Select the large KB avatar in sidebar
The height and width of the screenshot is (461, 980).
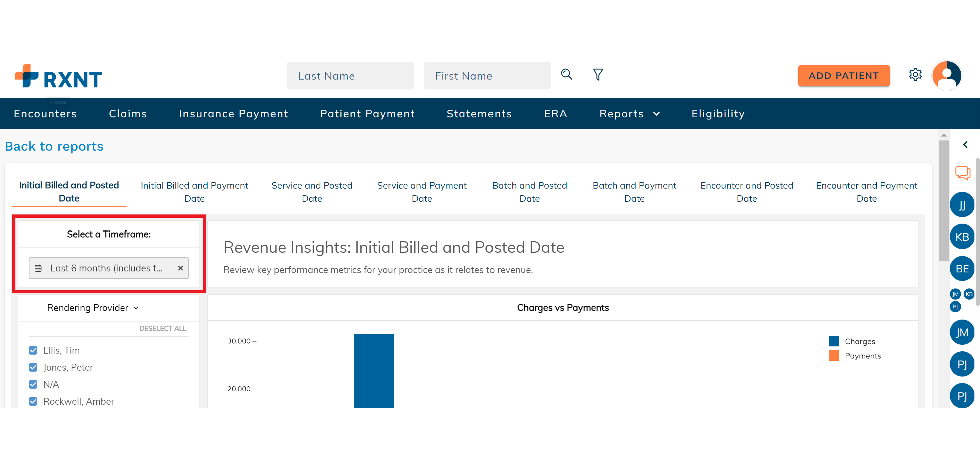tap(962, 237)
